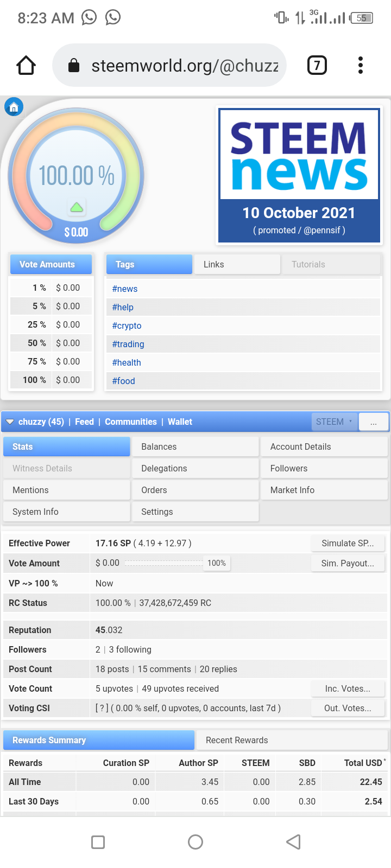Open the browser tab switcher showing 7
Screen dimensions: 391x868
point(317,66)
